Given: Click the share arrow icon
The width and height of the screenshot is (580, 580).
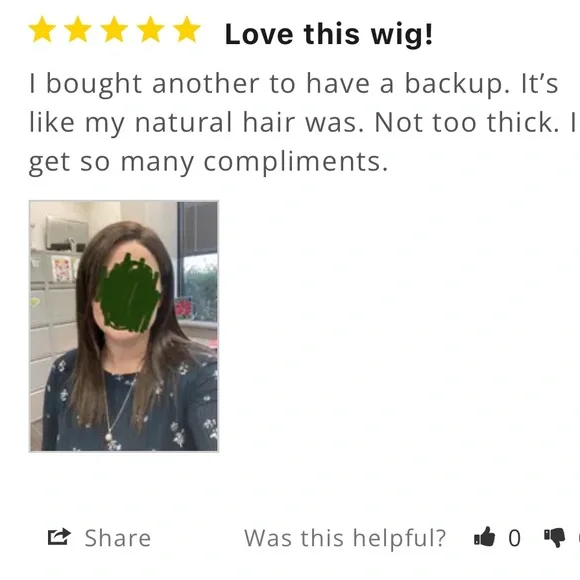Looking at the screenshot, I should tap(59, 537).
